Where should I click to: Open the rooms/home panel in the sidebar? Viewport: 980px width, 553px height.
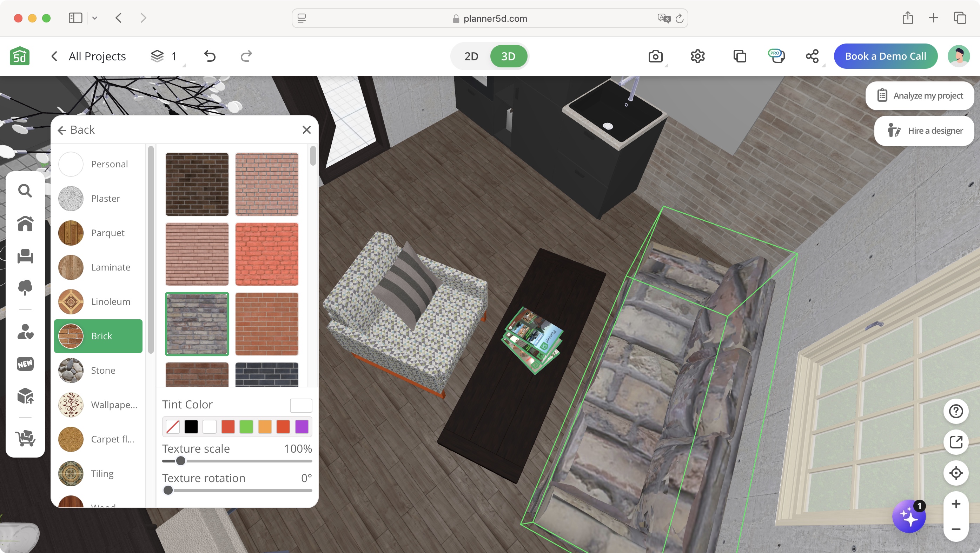point(25,224)
